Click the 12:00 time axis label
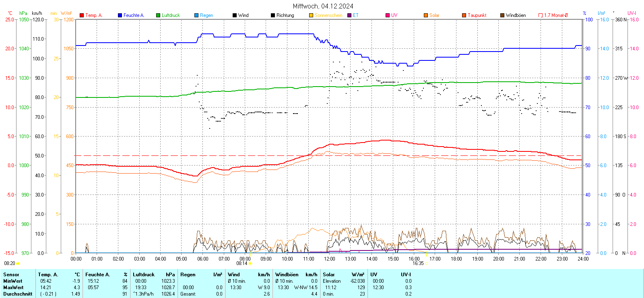This screenshot has height=298, width=644. [x=329, y=259]
